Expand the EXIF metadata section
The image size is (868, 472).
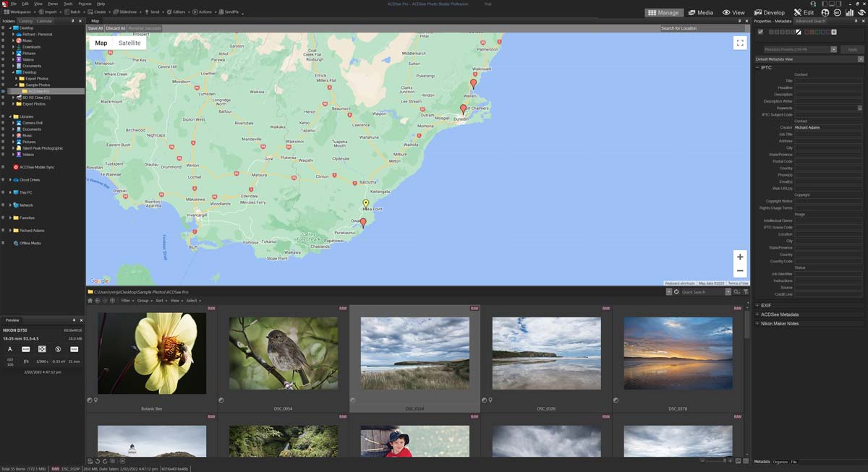[x=766, y=305]
